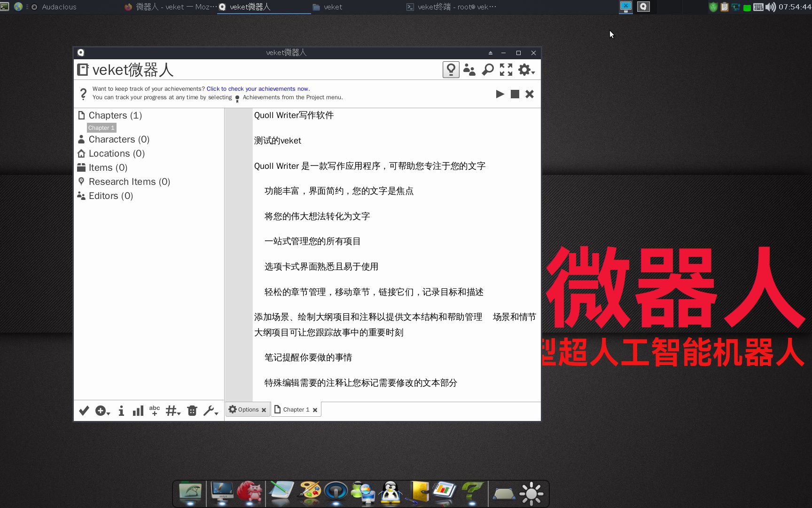Click the trash bin icon in sidebar toolbar
Screen dimensions: 812x508
click(x=192, y=411)
